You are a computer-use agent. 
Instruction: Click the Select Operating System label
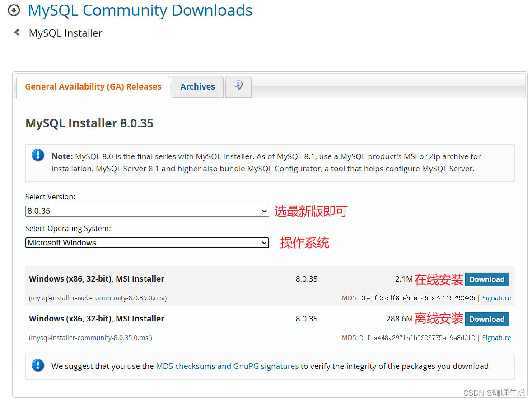[68, 228]
